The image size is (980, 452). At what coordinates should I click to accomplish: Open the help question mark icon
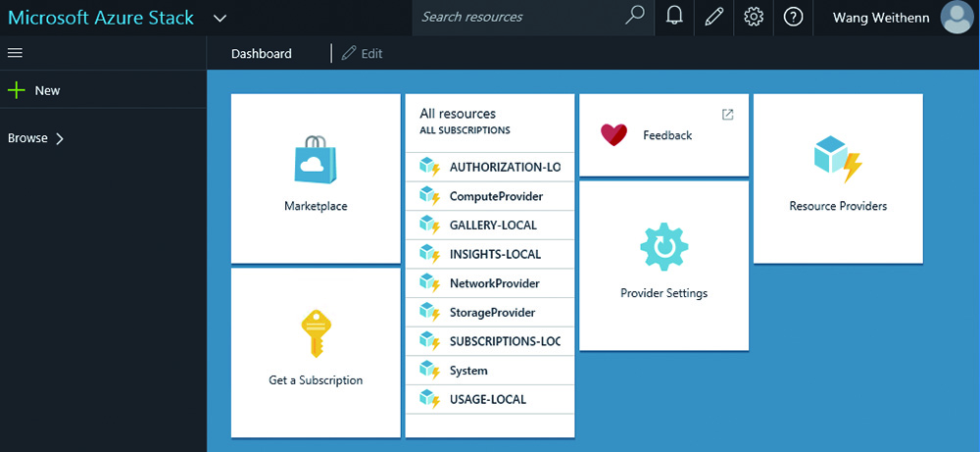793,17
